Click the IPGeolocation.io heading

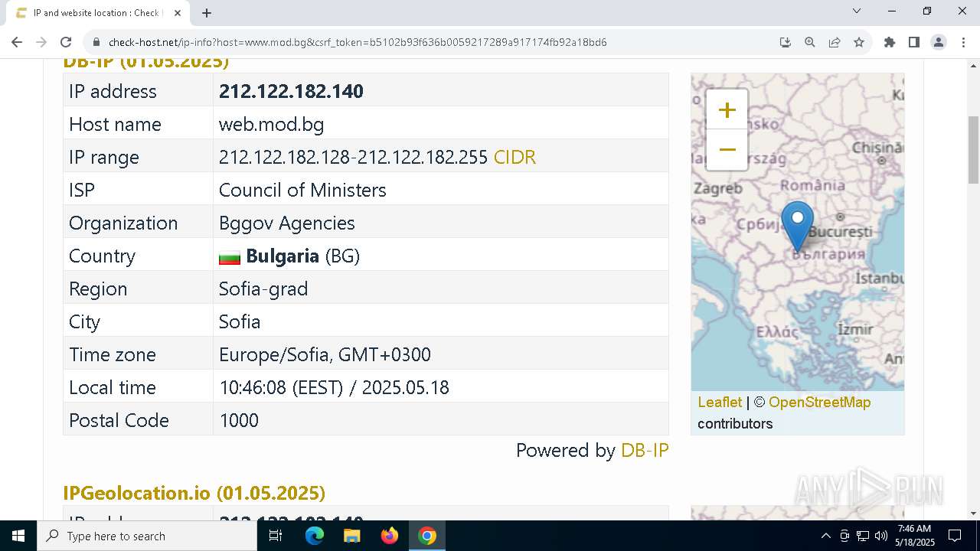pyautogui.click(x=194, y=493)
